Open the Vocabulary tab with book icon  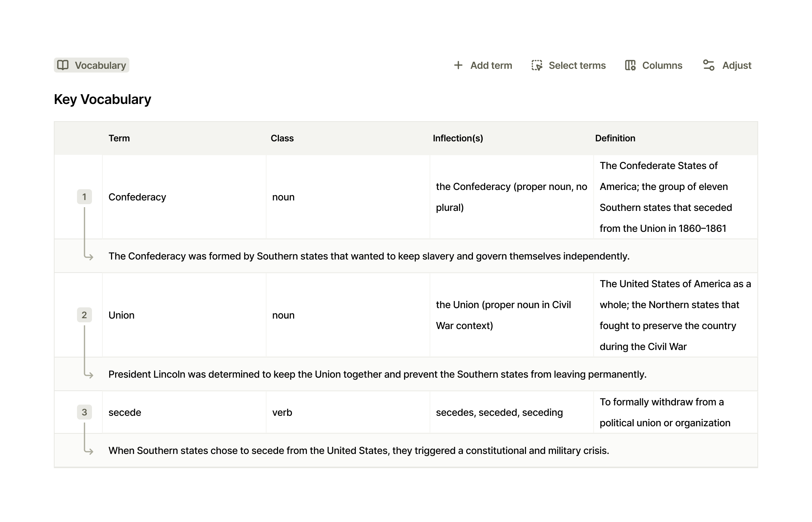tap(92, 65)
